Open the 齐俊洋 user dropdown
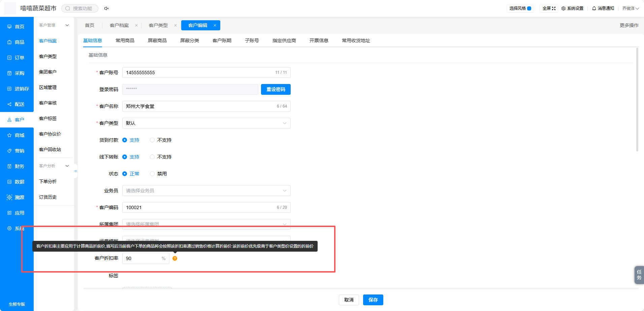Screen dimensions: 644x311 coord(630,8)
